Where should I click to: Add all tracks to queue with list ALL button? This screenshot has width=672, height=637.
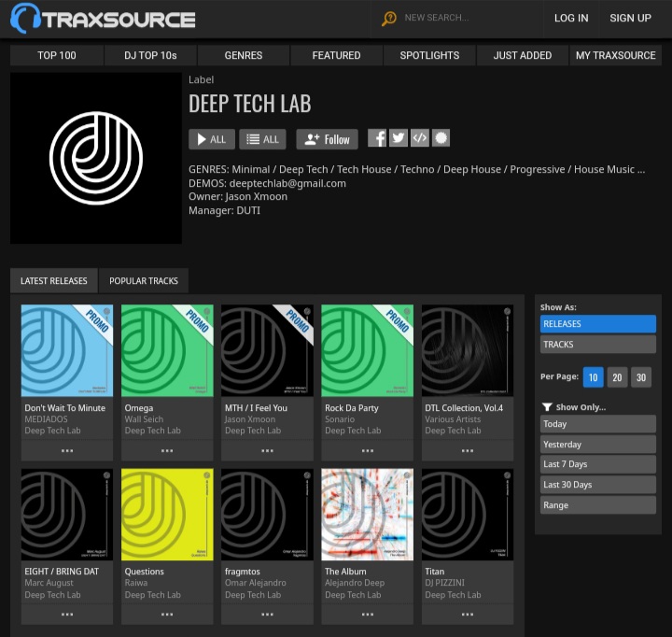click(x=262, y=139)
